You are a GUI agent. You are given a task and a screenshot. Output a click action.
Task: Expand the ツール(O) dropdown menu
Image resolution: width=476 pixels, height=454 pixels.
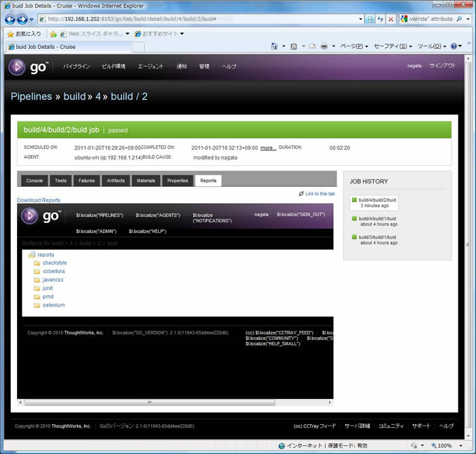(x=432, y=46)
